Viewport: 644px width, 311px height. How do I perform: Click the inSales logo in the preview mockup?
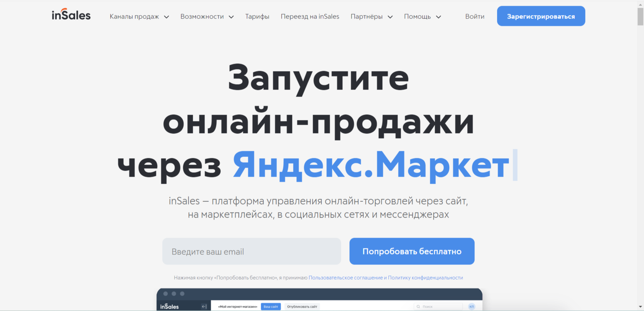tap(169, 306)
